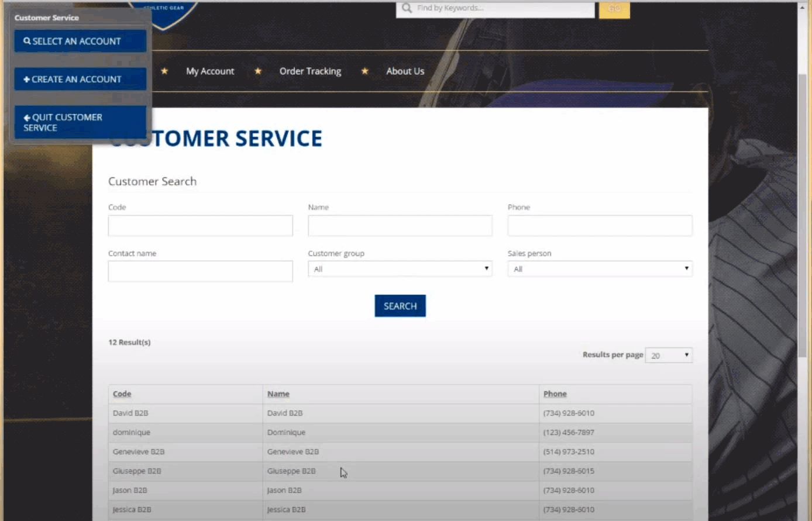Viewport: 812px width, 521px height.
Task: Sort results by the Code column header
Action: point(122,394)
